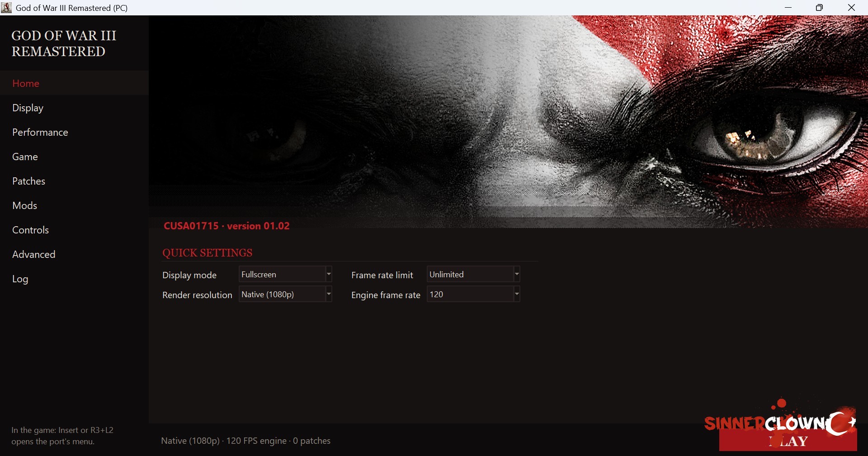The width and height of the screenshot is (868, 456).
Task: Click the 'GOD OF WAR III REMASTERED' sidebar title
Action: click(x=64, y=43)
